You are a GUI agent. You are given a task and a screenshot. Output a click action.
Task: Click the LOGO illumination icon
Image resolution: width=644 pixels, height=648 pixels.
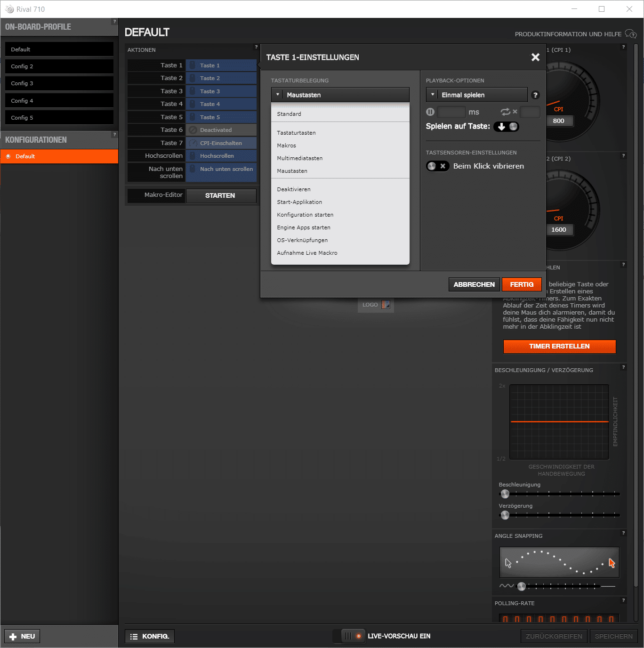coord(386,305)
